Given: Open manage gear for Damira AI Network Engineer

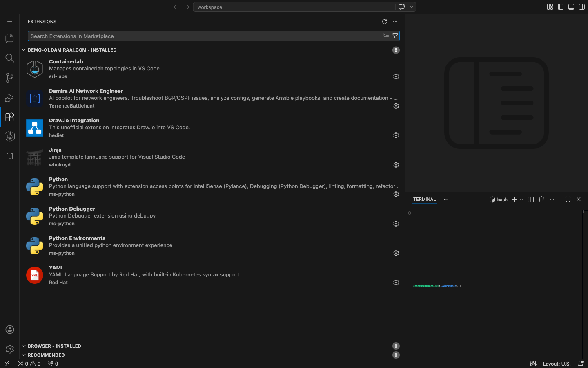Looking at the screenshot, I should (396, 106).
